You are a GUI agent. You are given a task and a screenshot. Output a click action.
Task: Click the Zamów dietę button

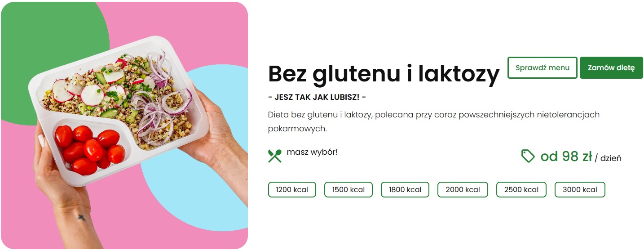click(x=611, y=68)
